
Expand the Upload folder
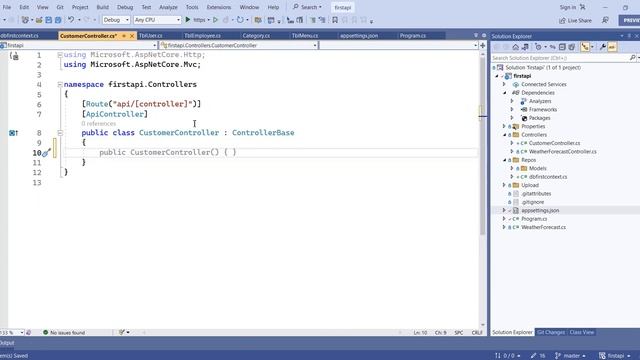point(504,185)
